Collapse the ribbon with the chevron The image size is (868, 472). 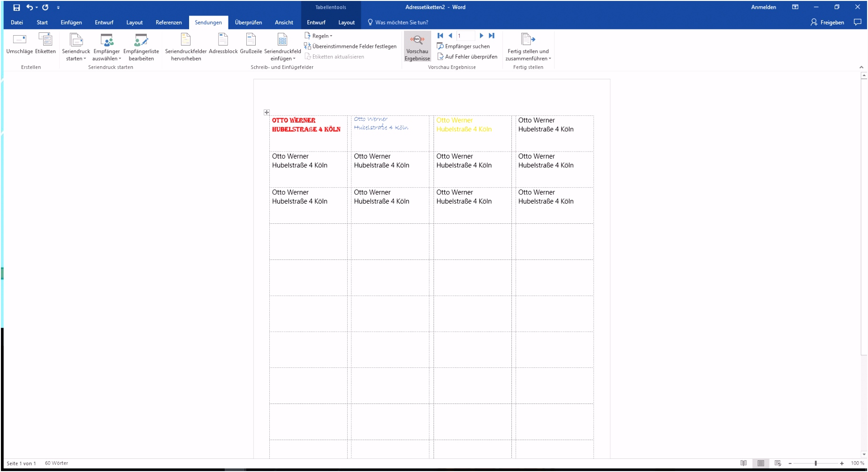coord(861,68)
